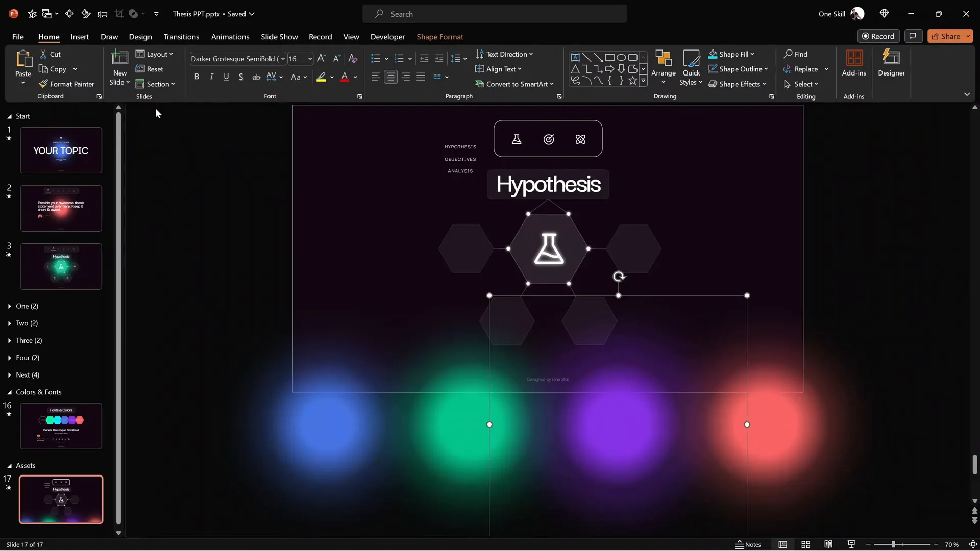Click the Cut scissors icon
The width and height of the screenshot is (980, 551).
click(43, 54)
